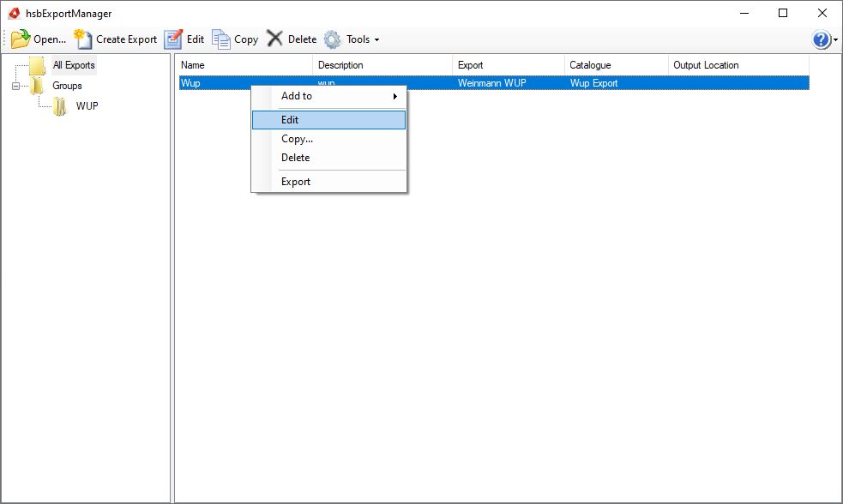Click the Create Export toolbar label

126,39
